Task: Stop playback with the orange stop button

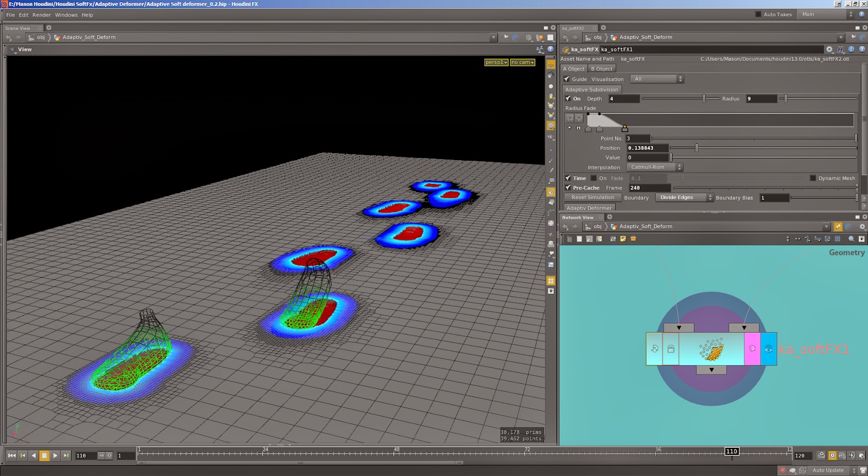Action: click(x=44, y=455)
